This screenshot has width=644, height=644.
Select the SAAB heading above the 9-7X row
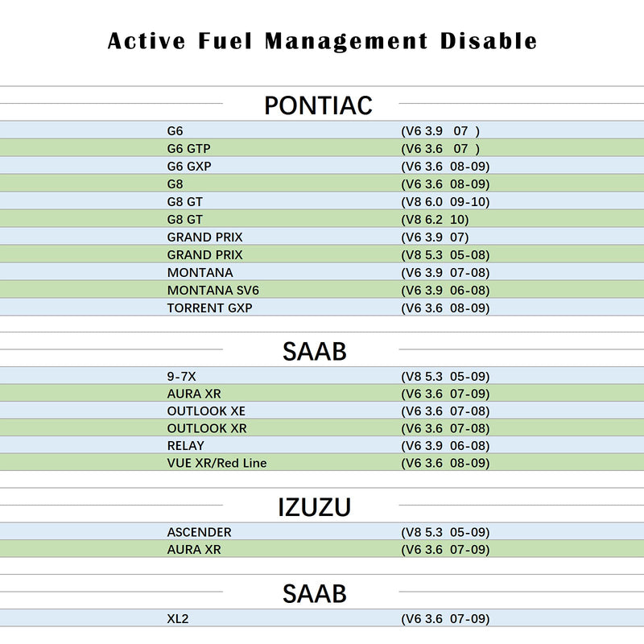coord(315,352)
